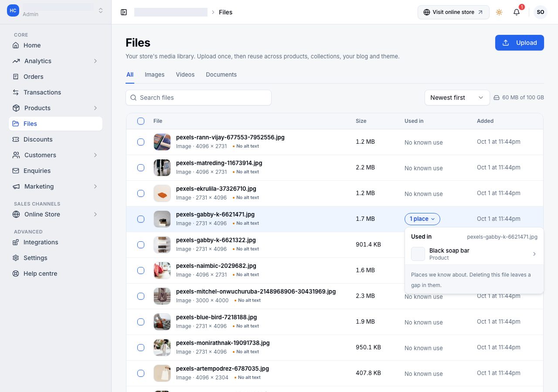Toggle the sidebar collapse icon
Viewport: 558px width, 392px height.
[124, 12]
